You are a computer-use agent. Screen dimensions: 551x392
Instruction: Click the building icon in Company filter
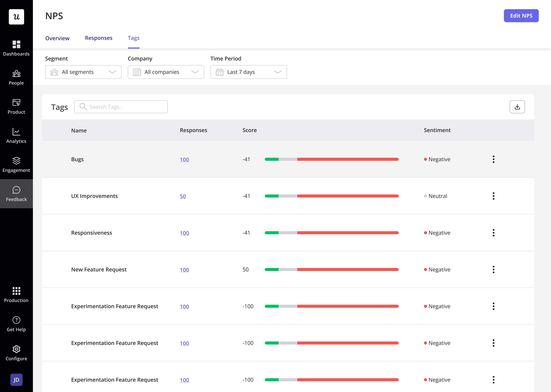[x=137, y=72]
